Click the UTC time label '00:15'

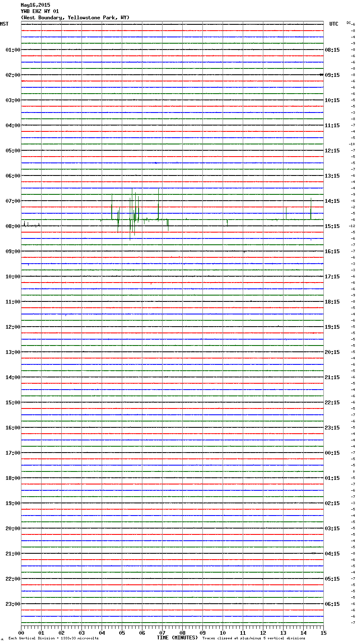pyautogui.click(x=332, y=453)
